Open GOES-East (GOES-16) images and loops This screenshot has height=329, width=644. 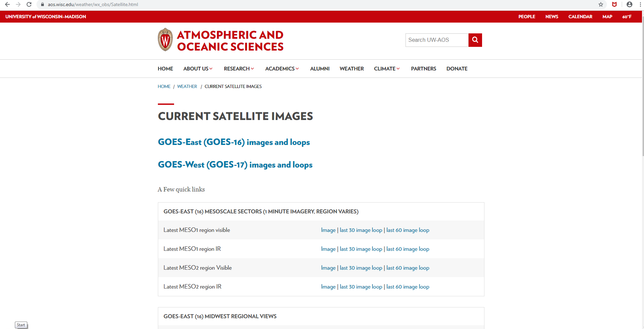point(234,142)
